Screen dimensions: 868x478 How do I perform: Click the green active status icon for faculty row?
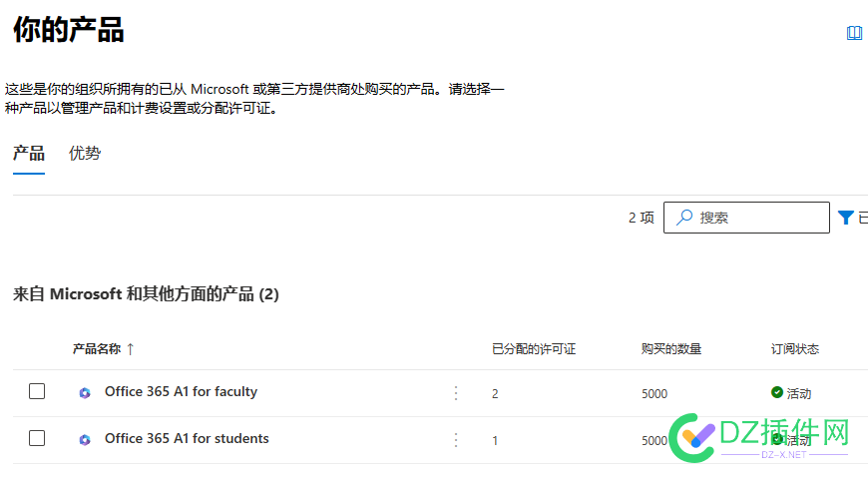click(x=776, y=392)
